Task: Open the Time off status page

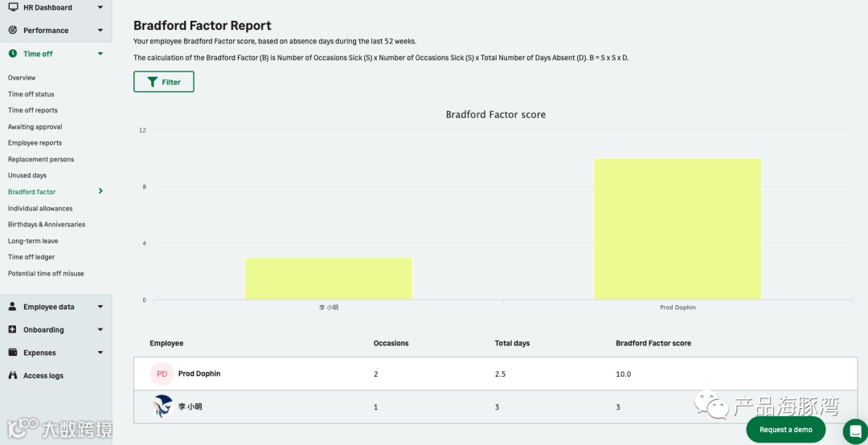Action: point(31,94)
